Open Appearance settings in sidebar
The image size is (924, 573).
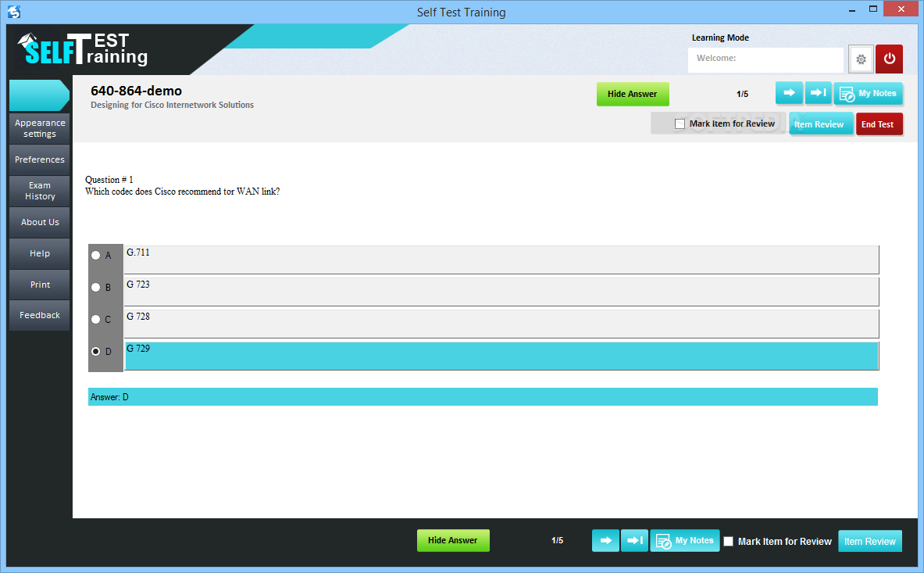point(40,128)
